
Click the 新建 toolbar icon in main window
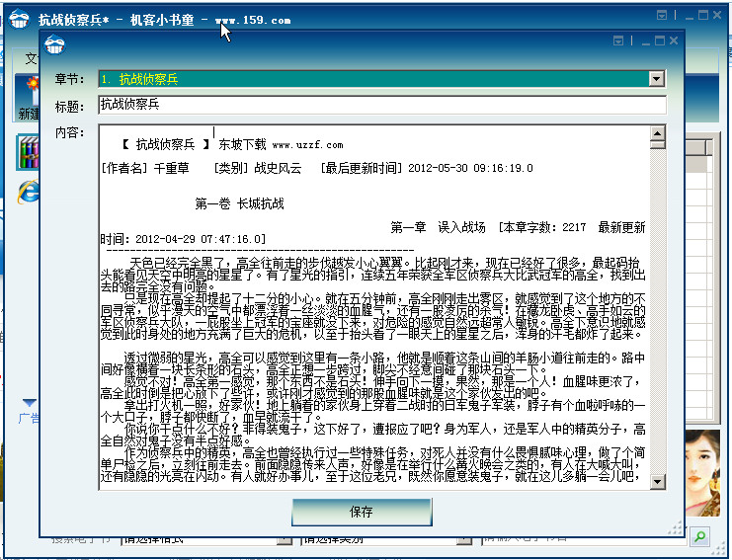click(28, 98)
